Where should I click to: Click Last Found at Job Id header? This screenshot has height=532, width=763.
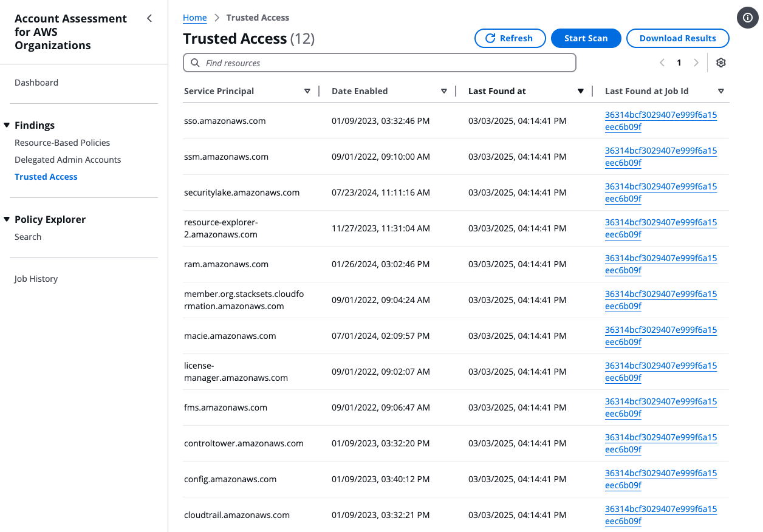[647, 91]
